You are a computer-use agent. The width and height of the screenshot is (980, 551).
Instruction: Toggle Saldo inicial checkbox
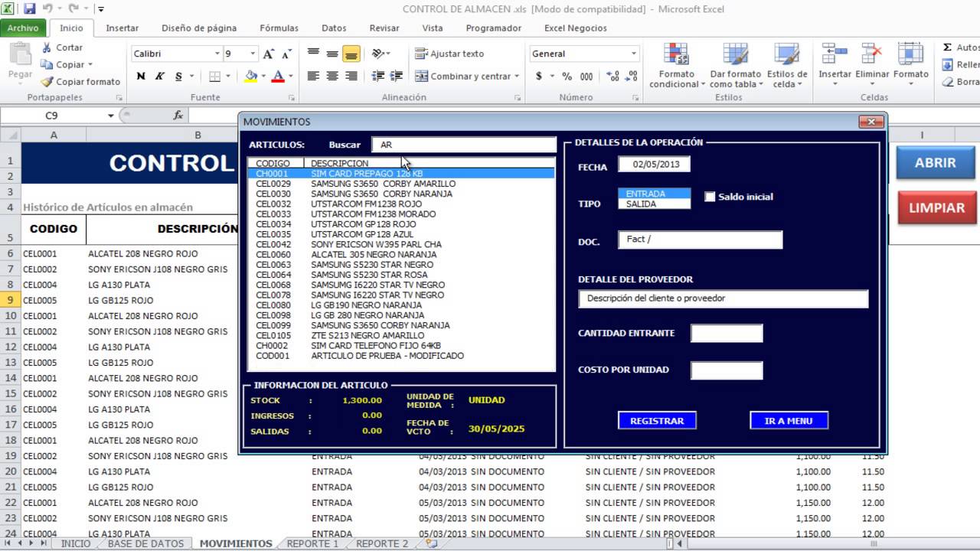click(710, 197)
